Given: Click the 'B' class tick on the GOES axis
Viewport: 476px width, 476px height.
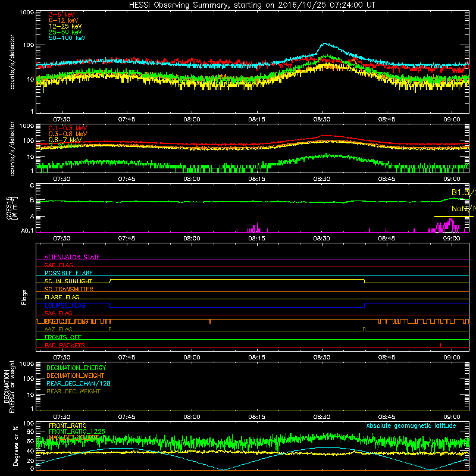Looking at the screenshot, I should click(x=32, y=201).
